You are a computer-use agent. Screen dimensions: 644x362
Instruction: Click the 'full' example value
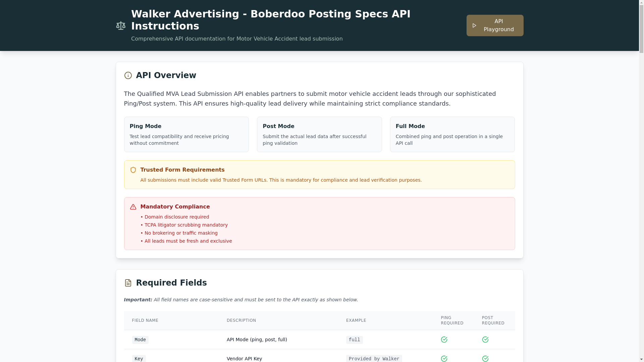click(355, 340)
